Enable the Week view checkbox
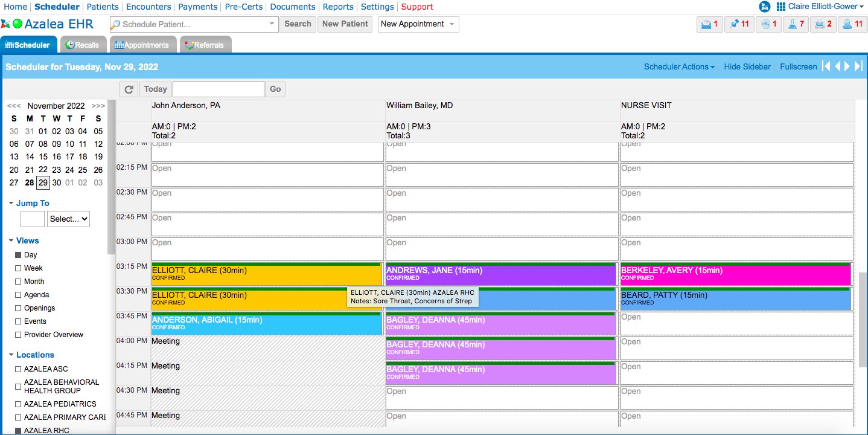This screenshot has width=868, height=435. 18,268
